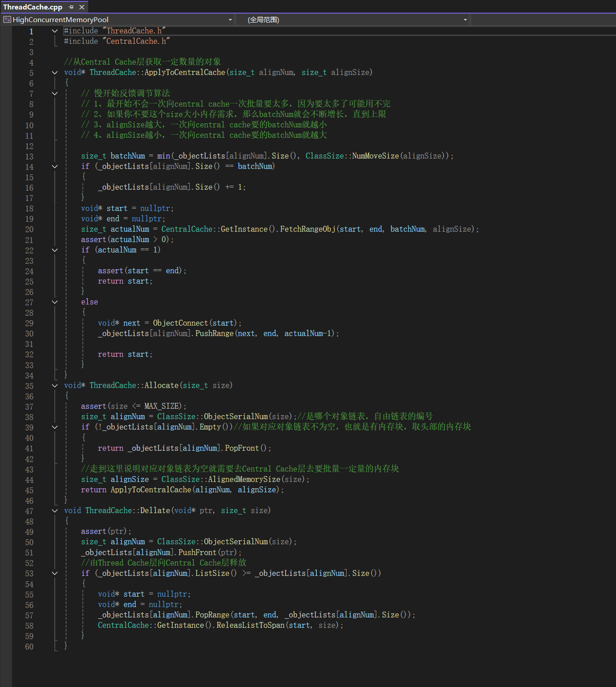Click on "CentralCache.h" include text

click(136, 41)
